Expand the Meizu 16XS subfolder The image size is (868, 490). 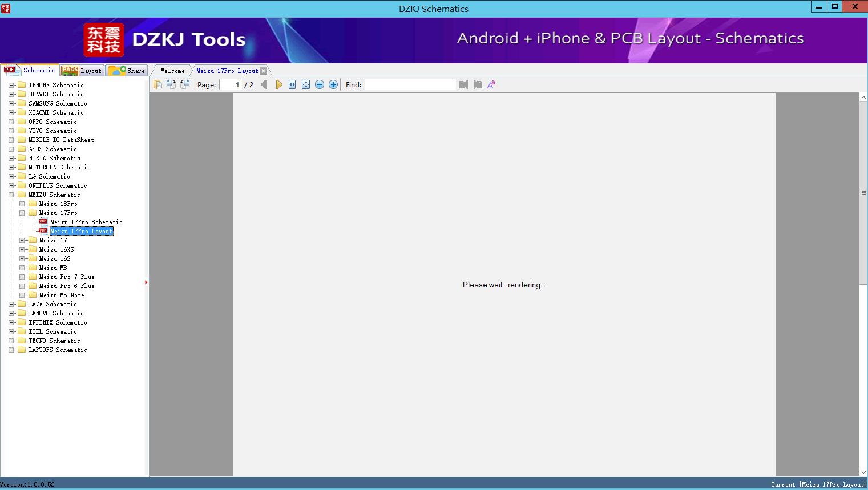(x=22, y=249)
